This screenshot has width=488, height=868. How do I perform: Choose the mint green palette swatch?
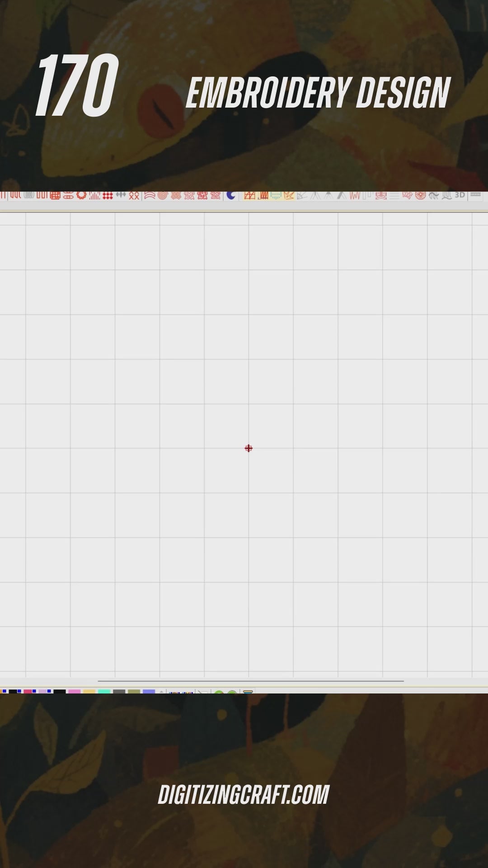point(104,691)
